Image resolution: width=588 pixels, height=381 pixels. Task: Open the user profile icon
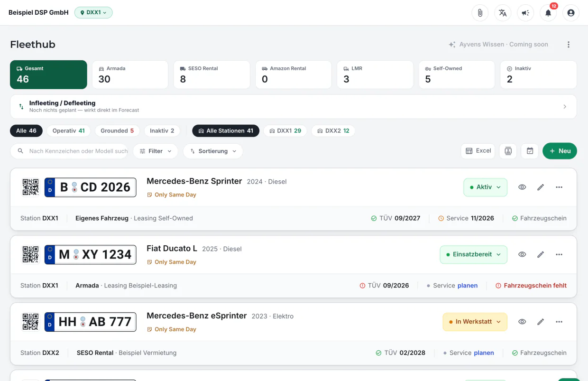pyautogui.click(x=571, y=13)
